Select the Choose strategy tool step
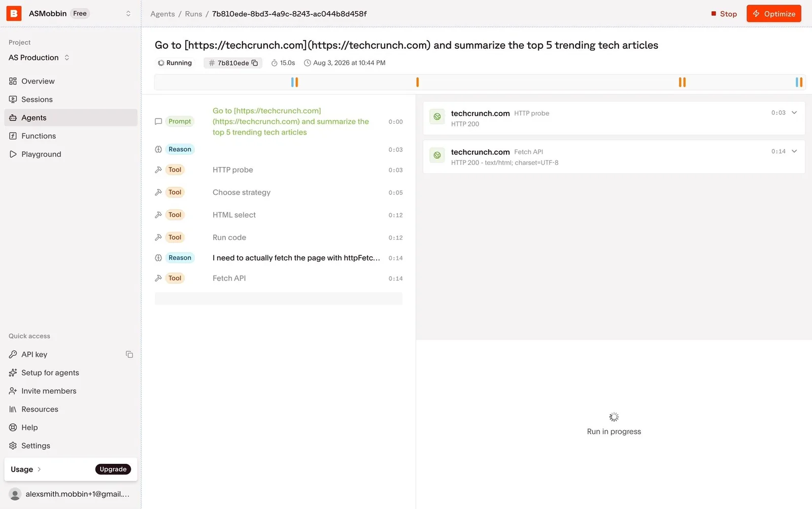Viewport: 812px width, 509px height. click(x=279, y=192)
